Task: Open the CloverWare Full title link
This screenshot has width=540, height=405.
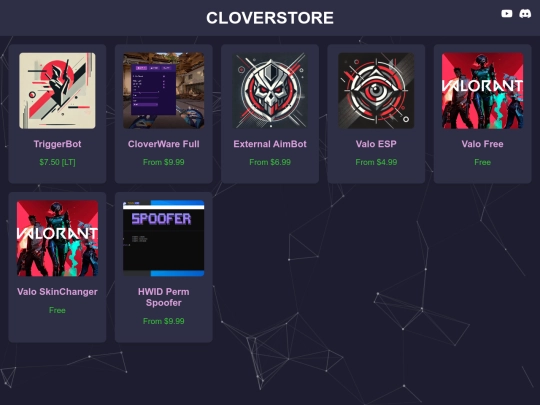Action: point(164,144)
